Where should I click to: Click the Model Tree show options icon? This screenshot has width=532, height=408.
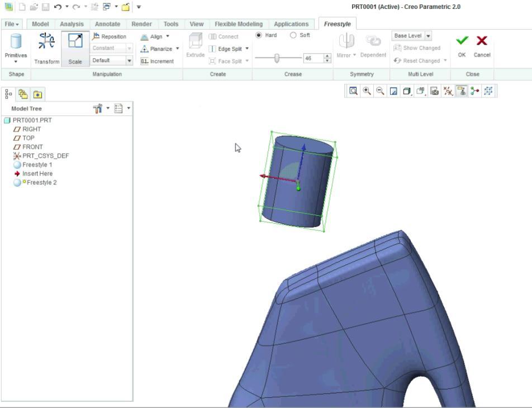pos(118,108)
